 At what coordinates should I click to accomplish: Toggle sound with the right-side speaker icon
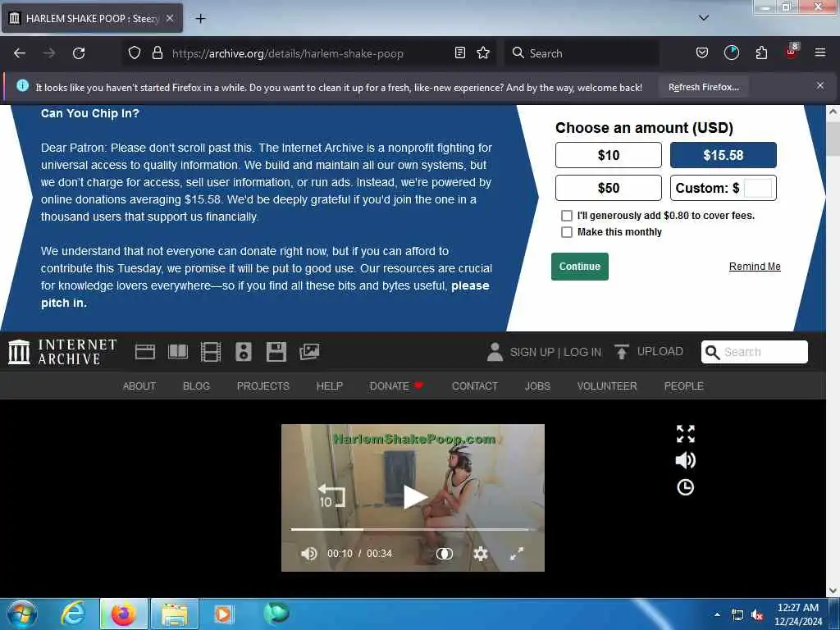click(x=685, y=460)
